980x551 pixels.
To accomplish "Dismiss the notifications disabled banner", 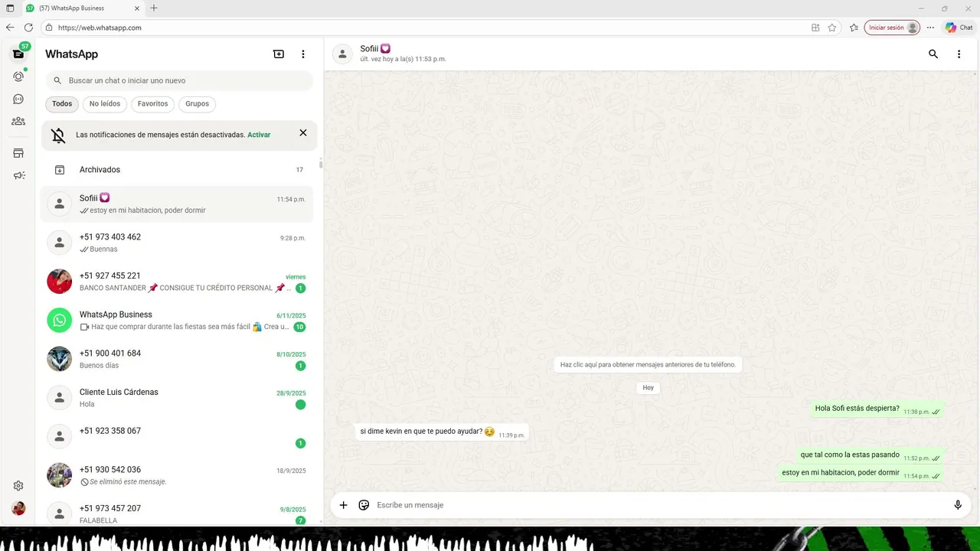I will pos(303,132).
